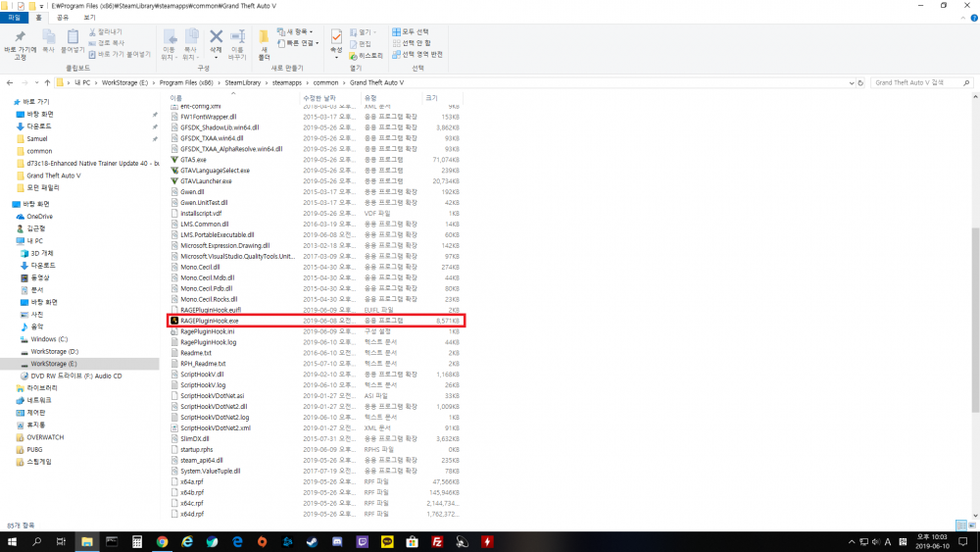
Task: Select OVERWATCH folder in sidebar
Action: click(x=45, y=437)
